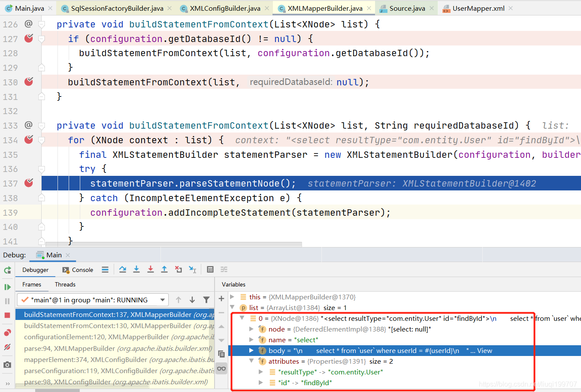Viewport: 581px width, 392px height.
Task: Toggle the breakpoint on line 127
Action: click(x=29, y=38)
